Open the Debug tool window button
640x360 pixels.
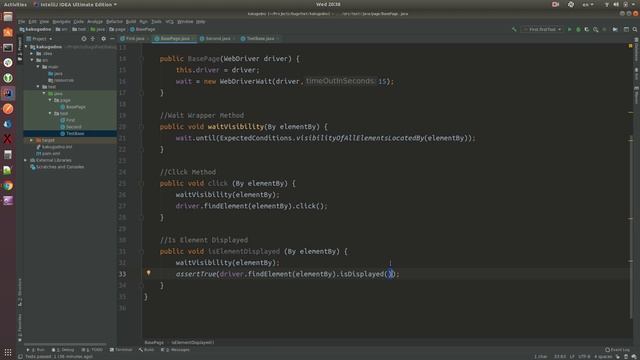pos(63,350)
